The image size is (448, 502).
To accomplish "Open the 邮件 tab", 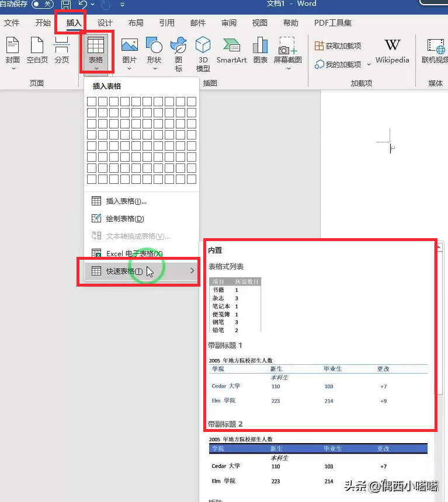I will (198, 23).
